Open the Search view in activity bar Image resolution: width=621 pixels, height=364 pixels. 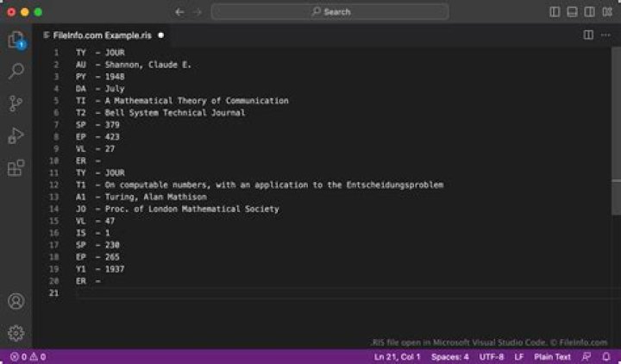[16, 72]
